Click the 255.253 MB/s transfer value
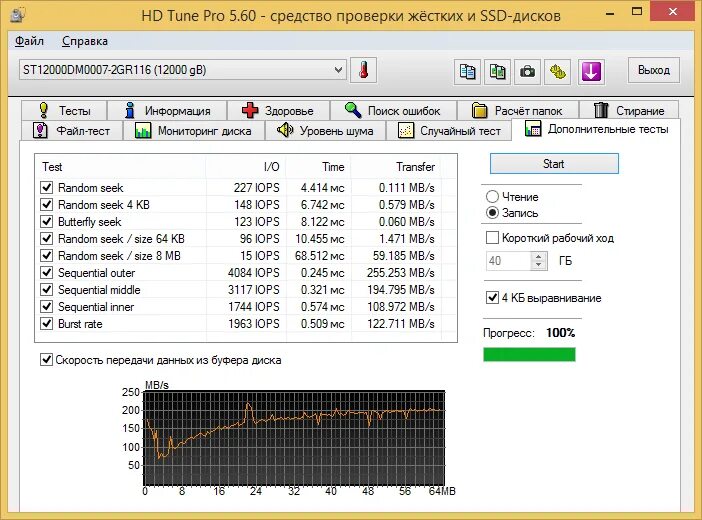The width and height of the screenshot is (702, 520). [x=401, y=273]
